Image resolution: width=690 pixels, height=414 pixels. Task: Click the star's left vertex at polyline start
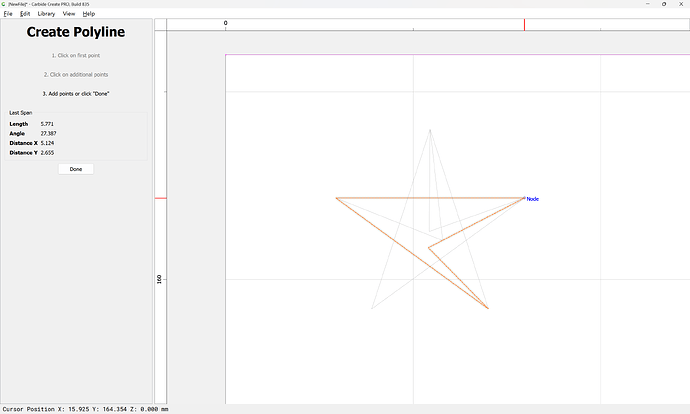point(336,198)
